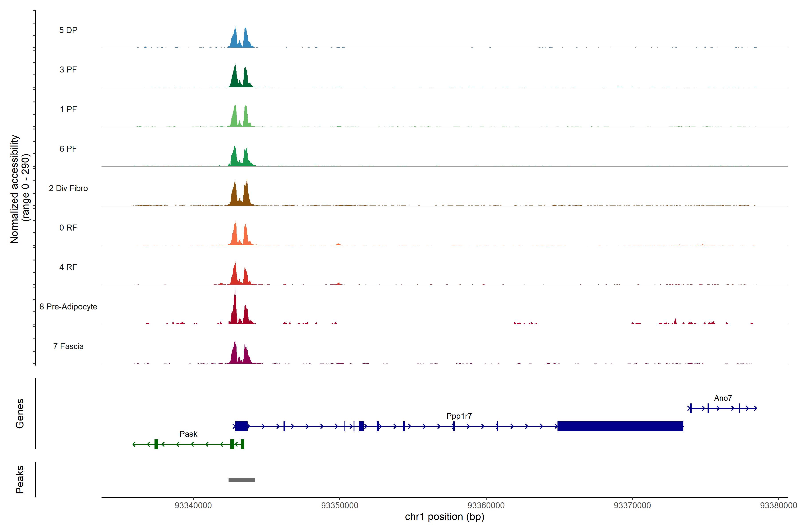Click the gray peak bar in Peaks track

pos(242,479)
